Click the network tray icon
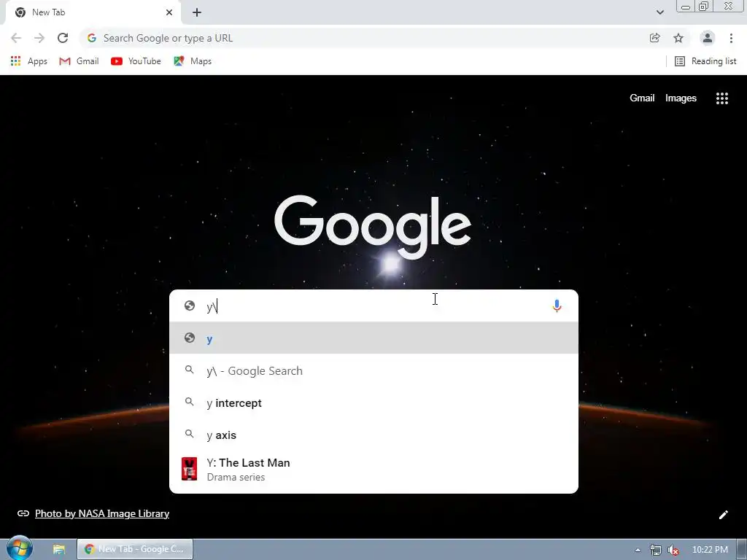Image resolution: width=747 pixels, height=560 pixels. 656,550
